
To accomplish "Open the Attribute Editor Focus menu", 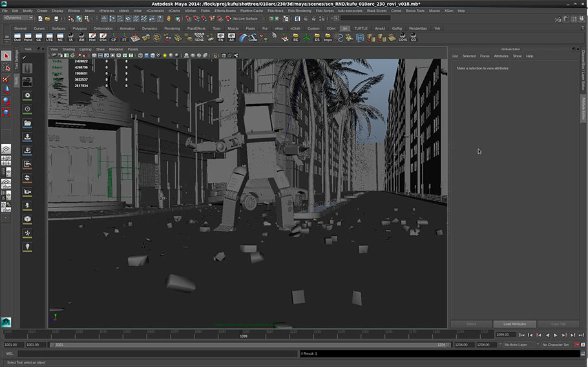I will click(484, 56).
